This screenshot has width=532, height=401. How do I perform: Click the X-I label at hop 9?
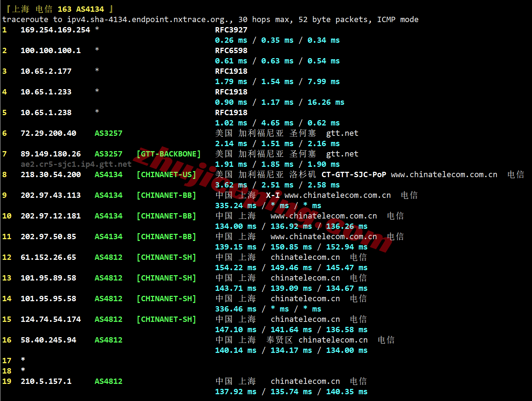pyautogui.click(x=273, y=195)
